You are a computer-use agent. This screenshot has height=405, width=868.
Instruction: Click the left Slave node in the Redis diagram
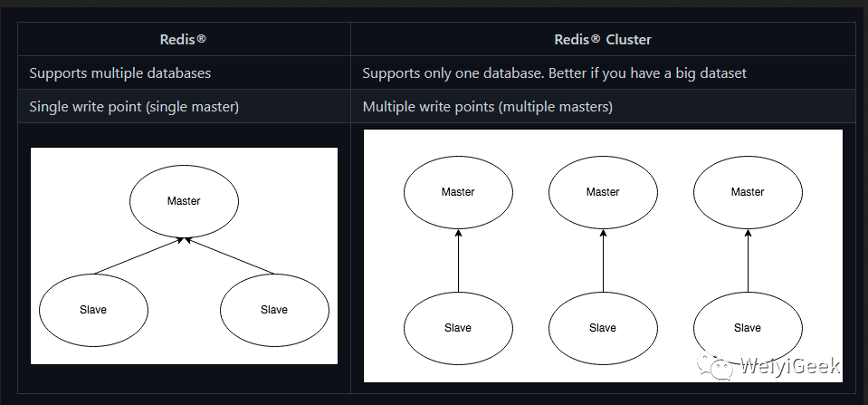[x=93, y=309]
